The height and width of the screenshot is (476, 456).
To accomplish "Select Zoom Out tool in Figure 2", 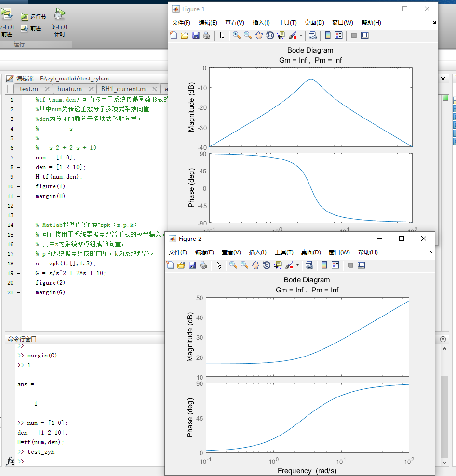I will 244,265.
